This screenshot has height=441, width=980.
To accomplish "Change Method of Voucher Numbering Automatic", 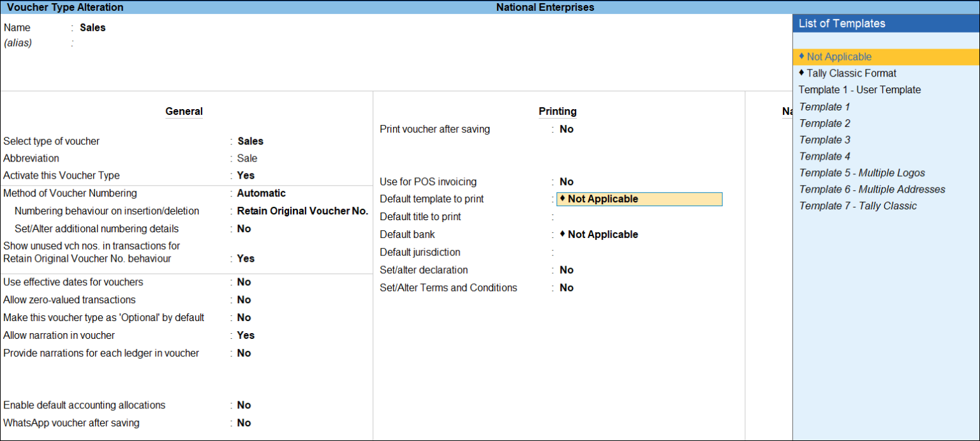I will coord(262,193).
